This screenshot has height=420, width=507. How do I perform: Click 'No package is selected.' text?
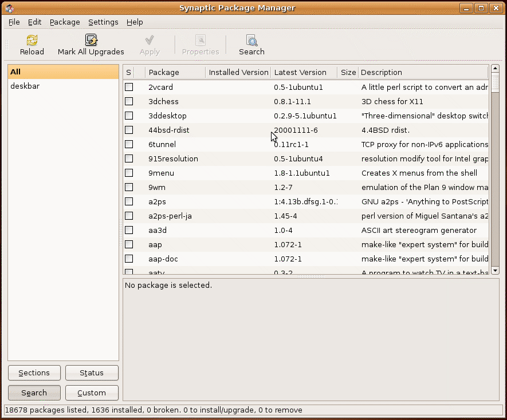coord(168,286)
